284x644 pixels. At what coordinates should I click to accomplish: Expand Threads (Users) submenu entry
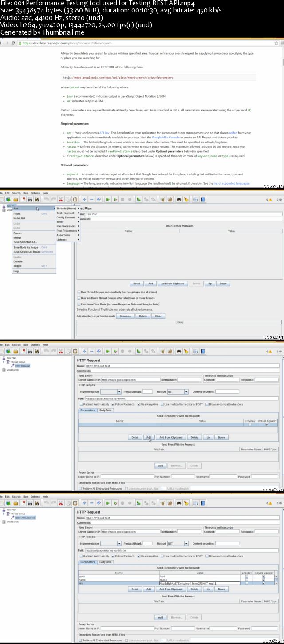pyautogui.click(x=67, y=208)
